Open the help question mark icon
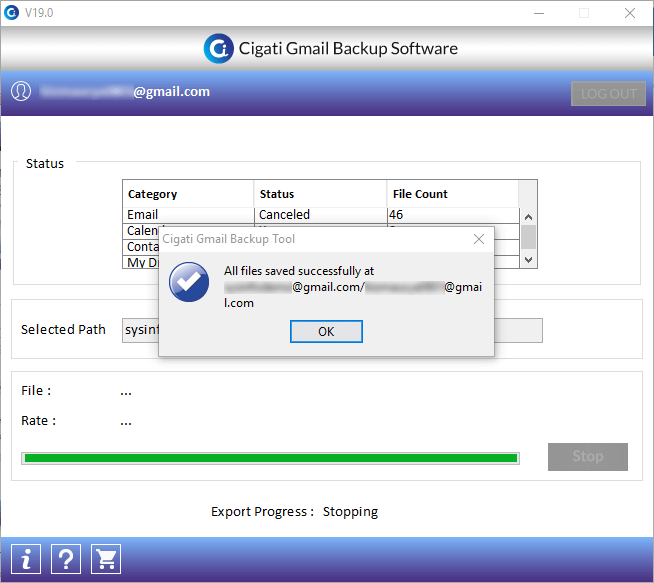Viewport: 654px width, 583px height. 66,559
